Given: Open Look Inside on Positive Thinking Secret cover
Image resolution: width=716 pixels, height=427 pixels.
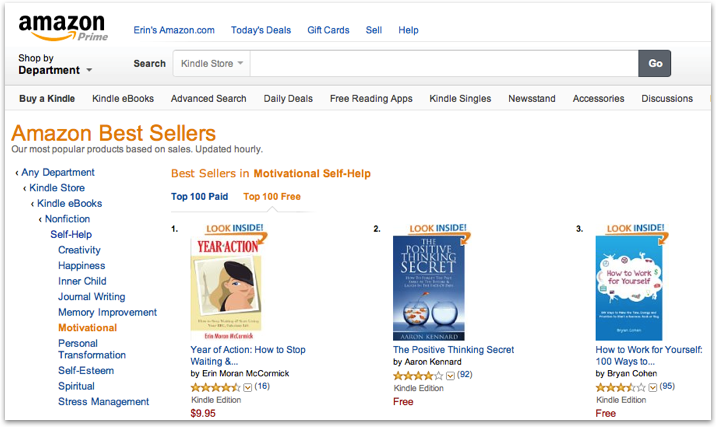Looking at the screenshot, I should [x=437, y=228].
